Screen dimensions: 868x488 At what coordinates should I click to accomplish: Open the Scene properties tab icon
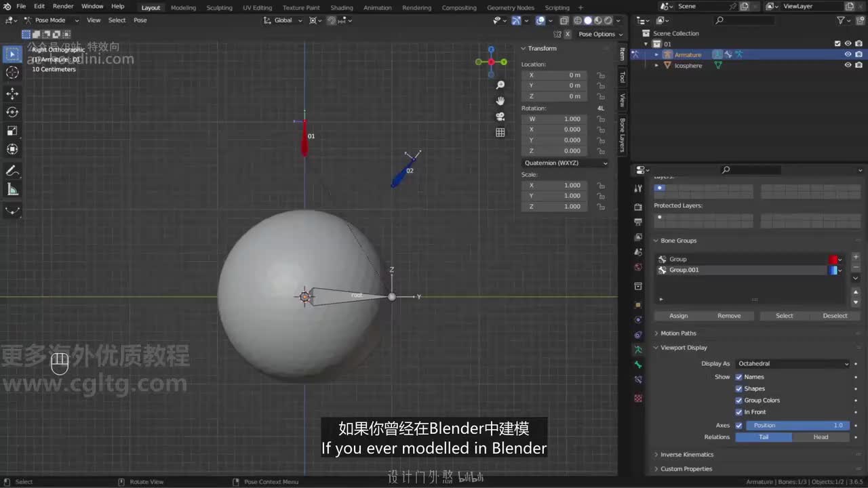(637, 252)
